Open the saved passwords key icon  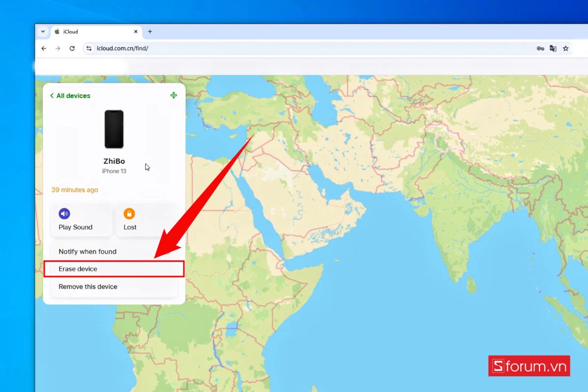pyautogui.click(x=540, y=49)
